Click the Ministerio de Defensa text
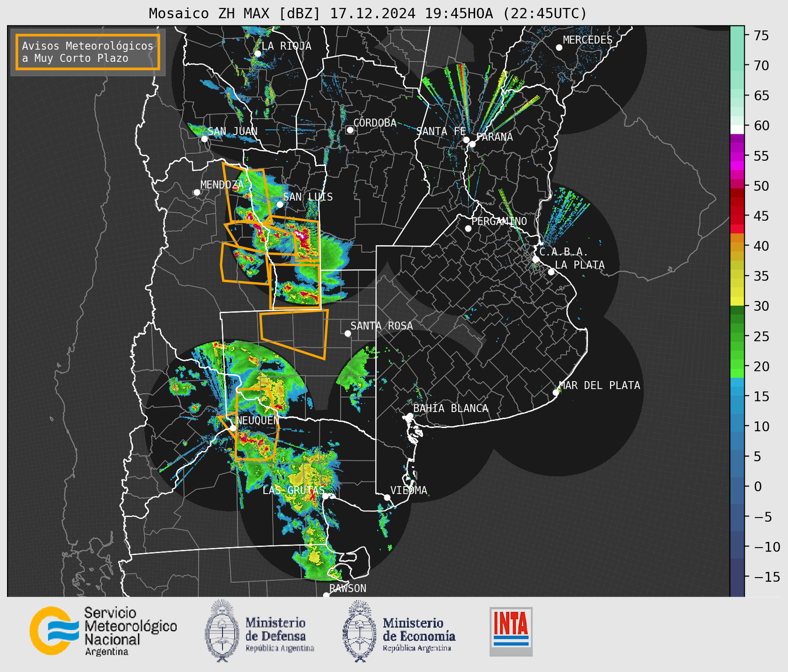This screenshot has height=672, width=788. click(x=279, y=635)
